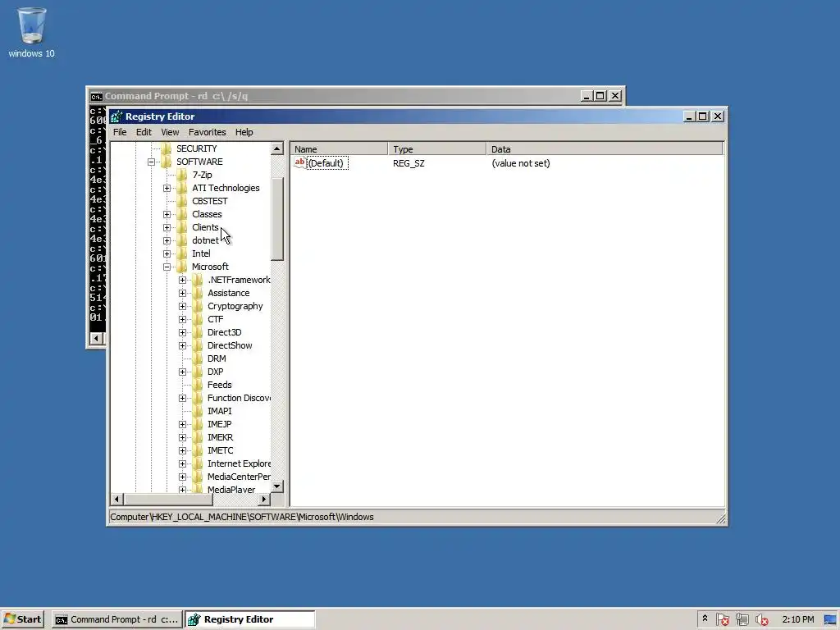The image size is (840, 630).
Task: Expand the Clients key
Action: click(167, 227)
